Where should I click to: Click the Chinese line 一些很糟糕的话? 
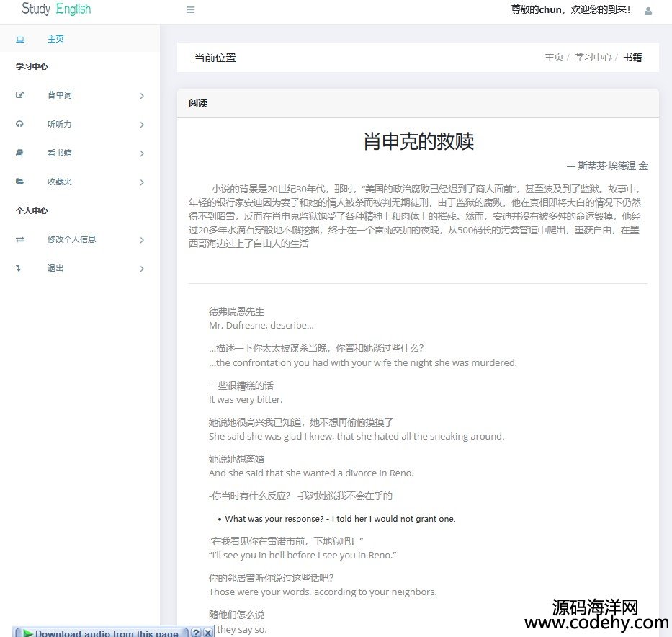coord(241,386)
